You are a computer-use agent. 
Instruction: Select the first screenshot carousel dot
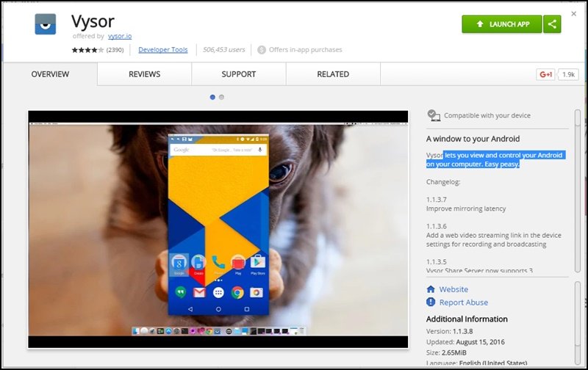[212, 97]
